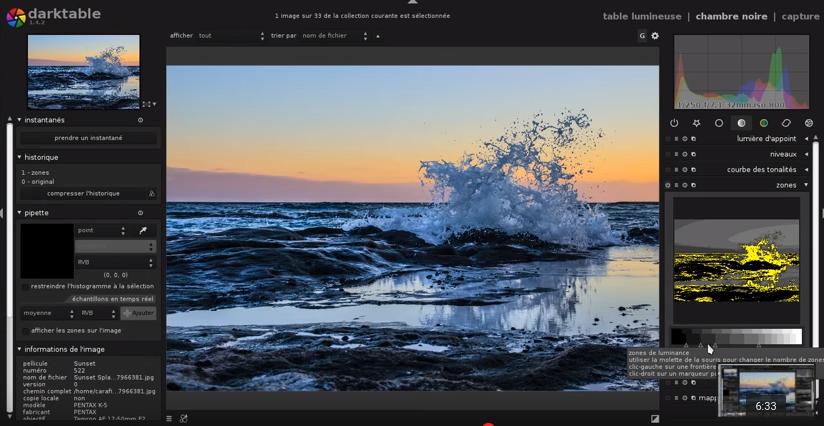This screenshot has height=426, width=824.
Task: Click the zones luminance gradient bar
Action: (736, 336)
